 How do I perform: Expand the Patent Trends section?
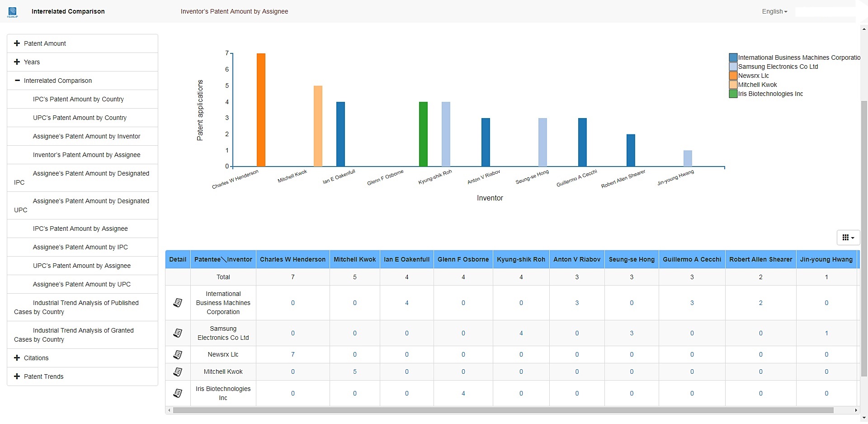coord(82,376)
